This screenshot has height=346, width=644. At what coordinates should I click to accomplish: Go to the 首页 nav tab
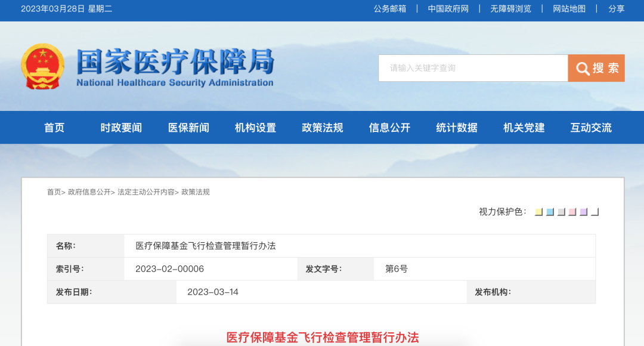point(54,128)
